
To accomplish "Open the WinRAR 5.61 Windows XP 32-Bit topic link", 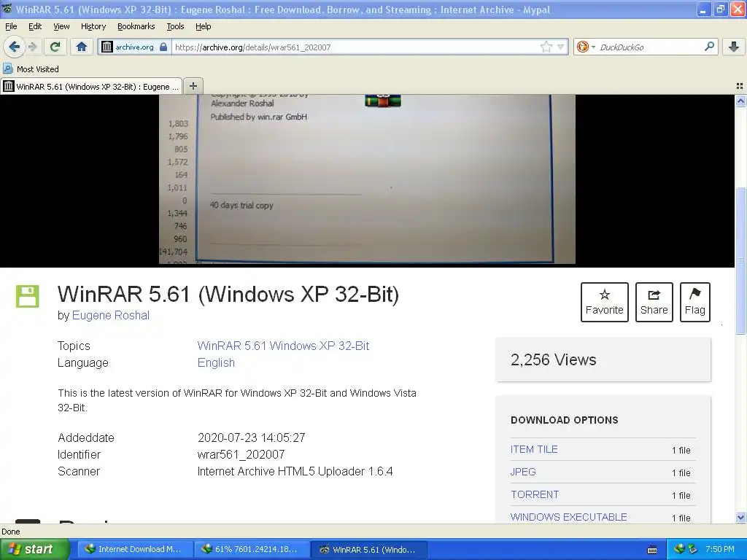I will pos(283,346).
